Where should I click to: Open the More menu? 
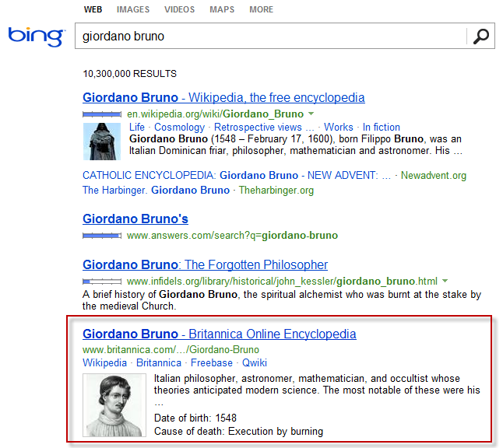(x=262, y=9)
